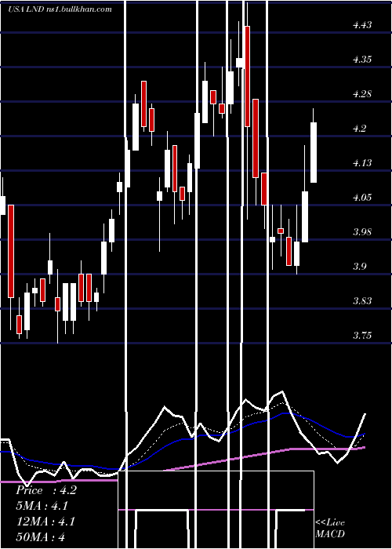Click the 4.28 price axis label
Viewport: 392px width, 549px height.
click(362, 94)
